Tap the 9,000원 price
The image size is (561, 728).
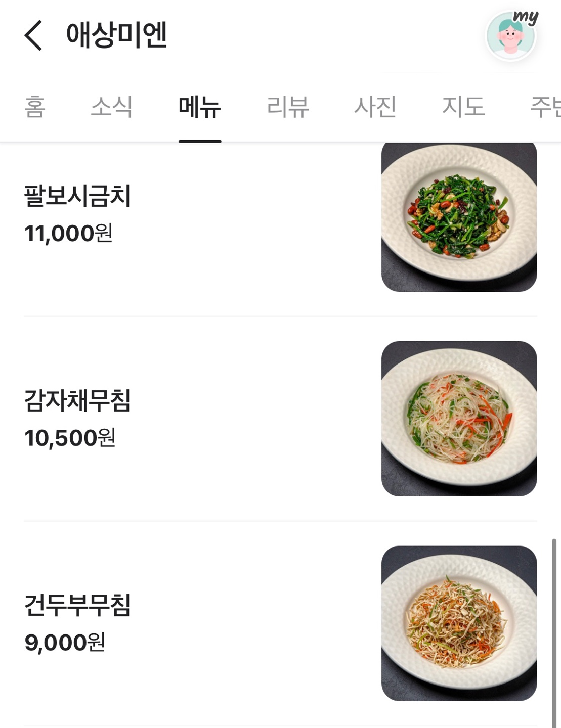click(x=65, y=643)
